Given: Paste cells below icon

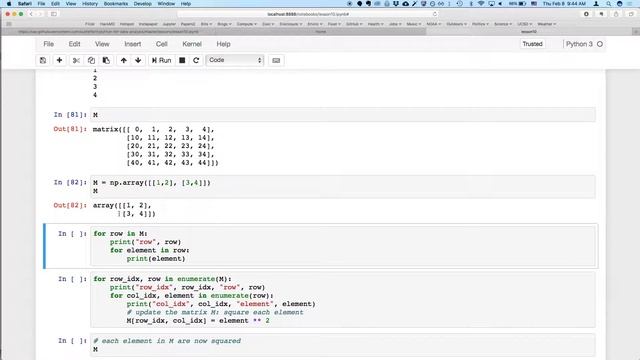Looking at the screenshot, I should (x=106, y=60).
